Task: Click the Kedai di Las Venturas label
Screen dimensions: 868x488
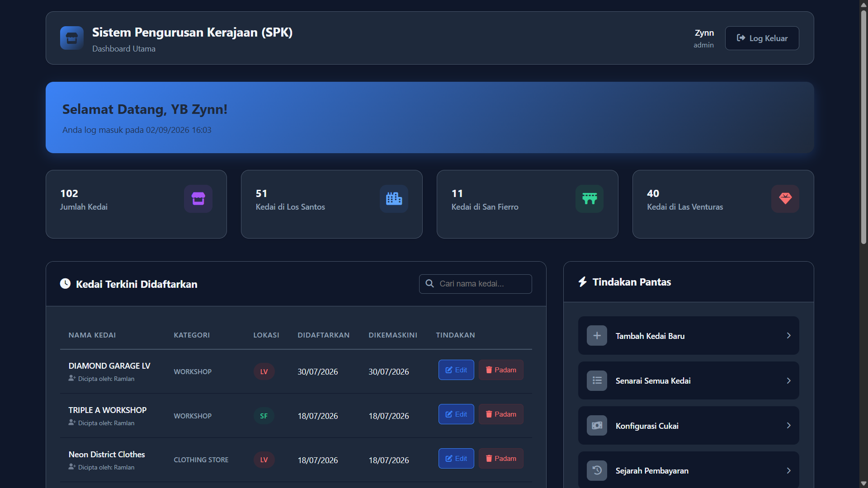Action: (x=685, y=207)
